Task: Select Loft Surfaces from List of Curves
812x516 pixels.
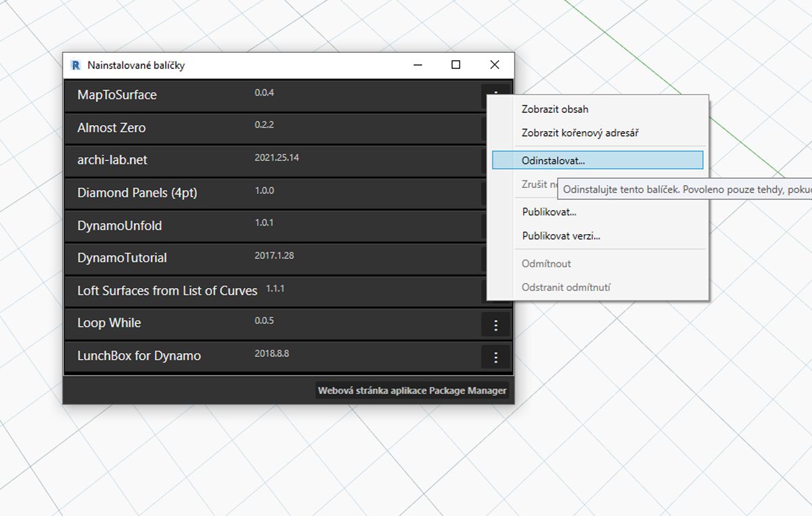Action: [167, 290]
